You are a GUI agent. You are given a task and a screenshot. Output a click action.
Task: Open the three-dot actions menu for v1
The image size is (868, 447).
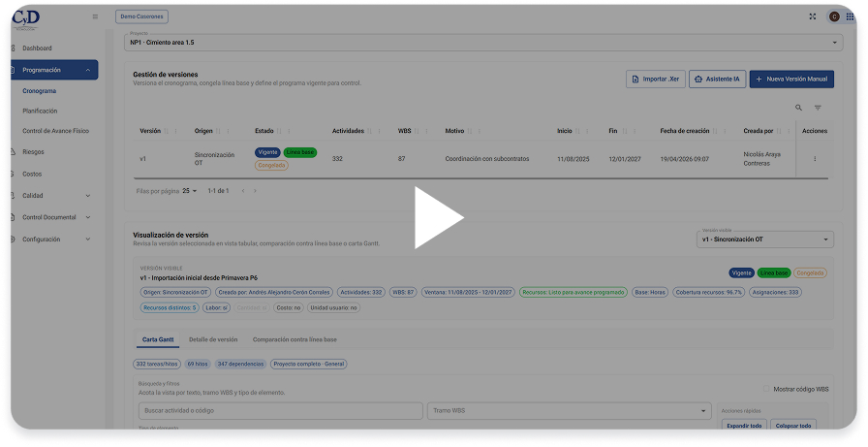815,158
